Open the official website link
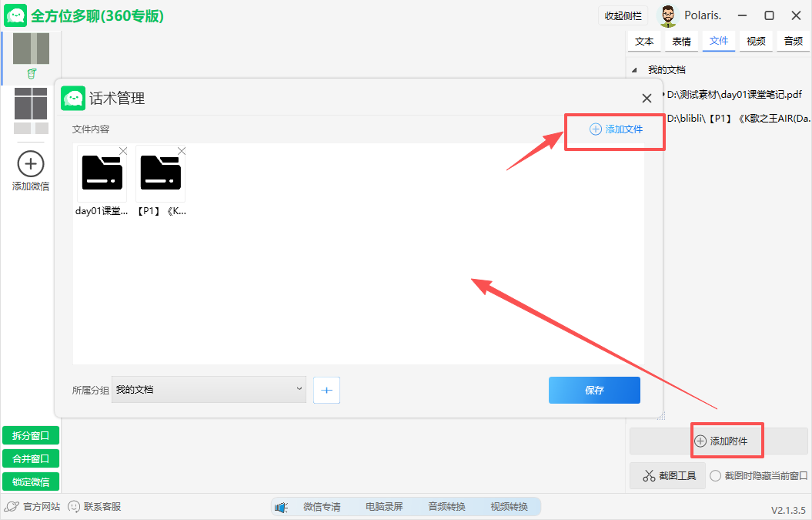Screen dimensions: 812x520 [32, 507]
